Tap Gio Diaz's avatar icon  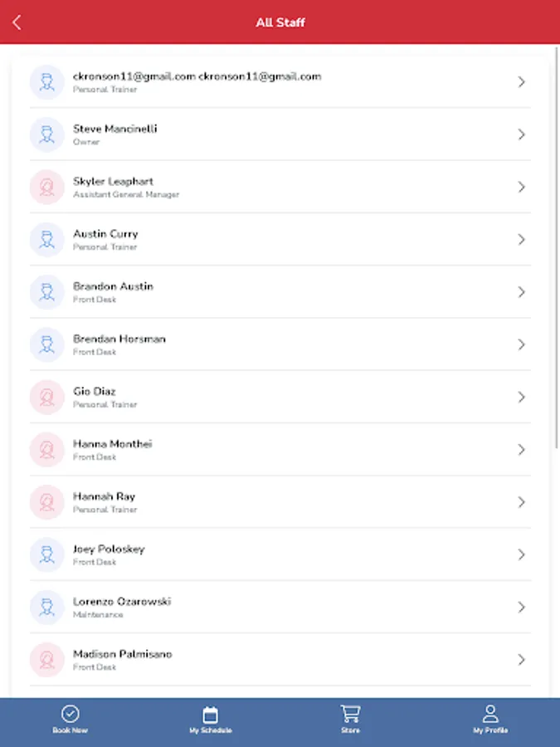47,397
